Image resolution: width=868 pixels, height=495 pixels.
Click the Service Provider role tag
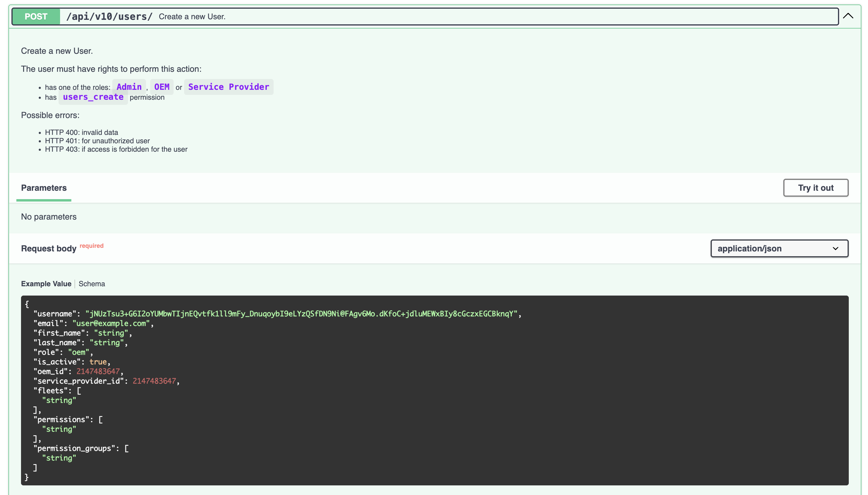[228, 87]
